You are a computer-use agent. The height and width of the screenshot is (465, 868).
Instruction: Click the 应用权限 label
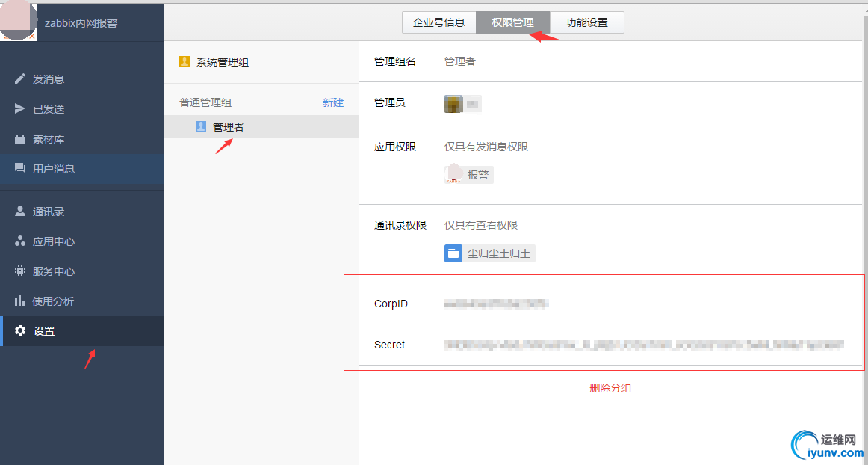tap(395, 147)
